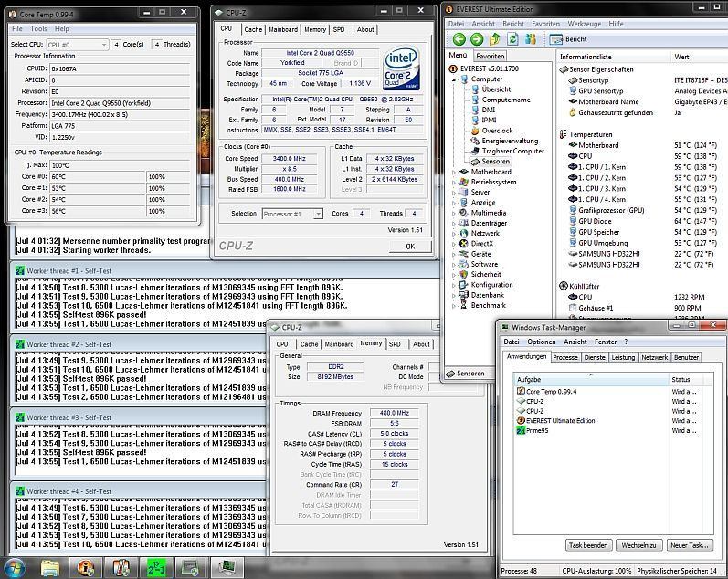Click the EVEREST green back arrow
Screen dimensions: 728x579
coord(459,39)
